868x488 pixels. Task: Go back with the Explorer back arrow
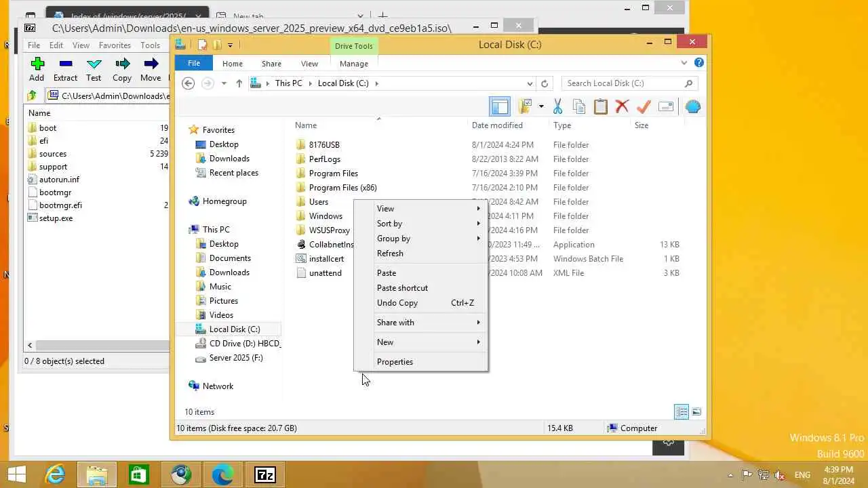coord(189,83)
